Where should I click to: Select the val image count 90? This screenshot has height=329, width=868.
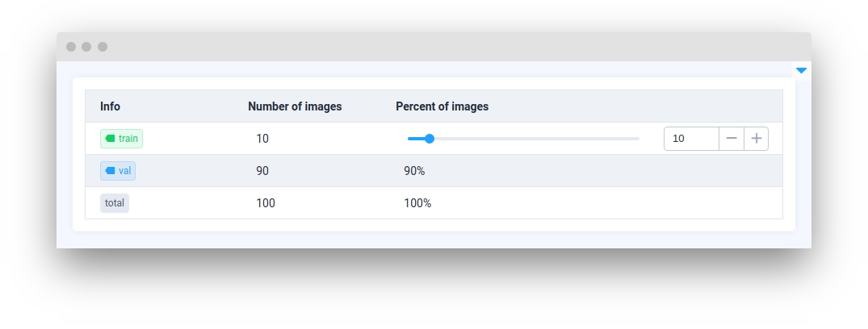262,171
